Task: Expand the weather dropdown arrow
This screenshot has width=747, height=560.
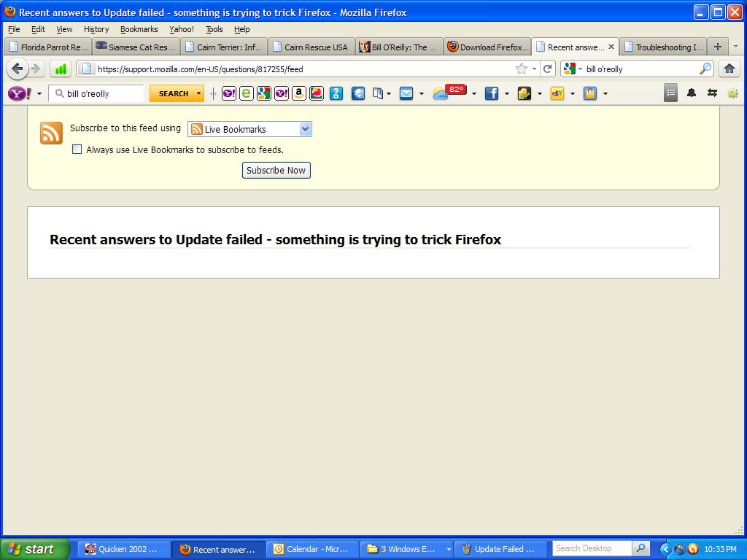Action: (473, 94)
